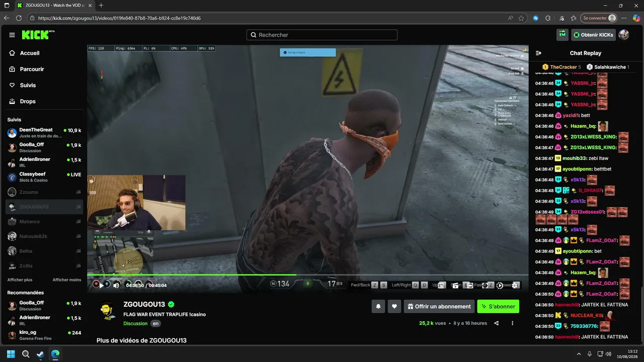The image size is (644, 362).
Task: Focus the Rechercher search field
Action: (322, 35)
